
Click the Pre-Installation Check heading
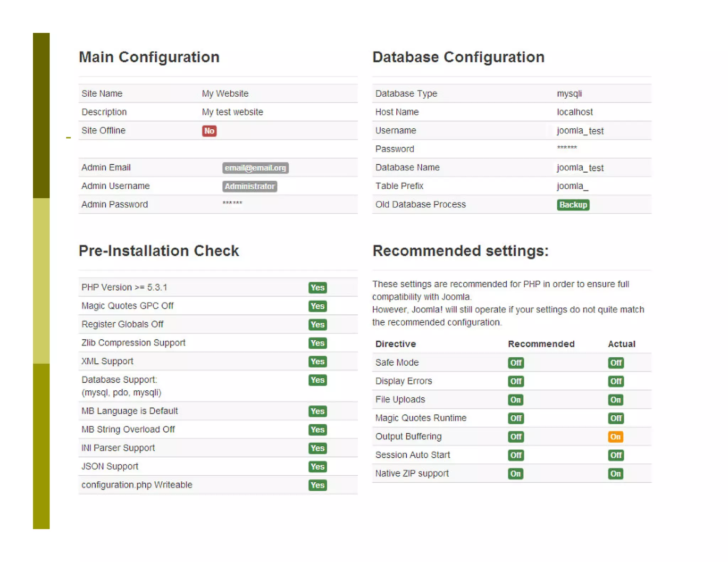coord(159,251)
